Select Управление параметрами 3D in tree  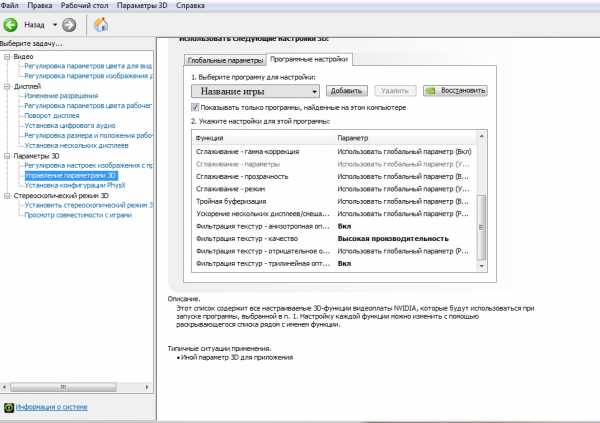pos(71,175)
